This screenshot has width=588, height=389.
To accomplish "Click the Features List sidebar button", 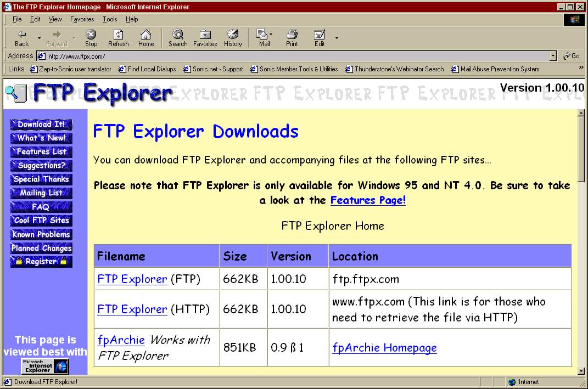I will (41, 152).
